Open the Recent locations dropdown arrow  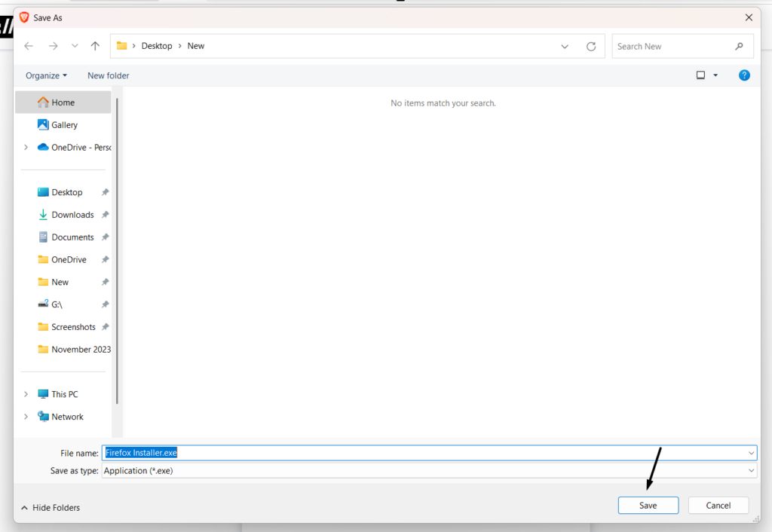tap(75, 46)
